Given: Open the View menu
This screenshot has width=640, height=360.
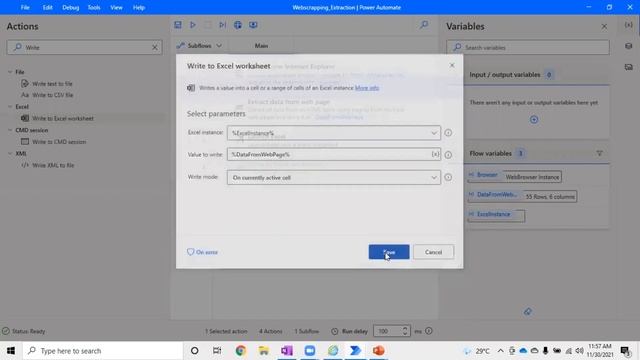Looking at the screenshot, I should click(116, 7).
